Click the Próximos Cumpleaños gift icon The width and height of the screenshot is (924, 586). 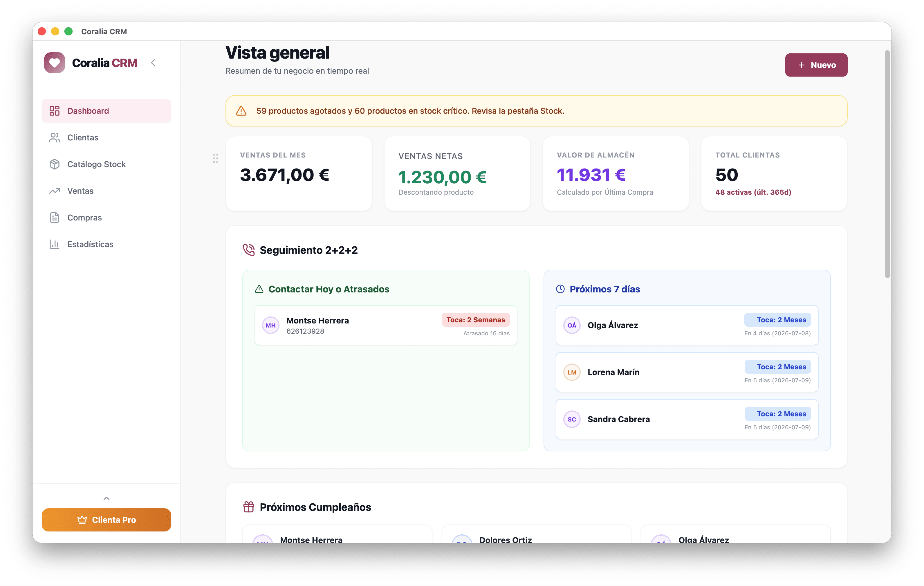pos(249,507)
